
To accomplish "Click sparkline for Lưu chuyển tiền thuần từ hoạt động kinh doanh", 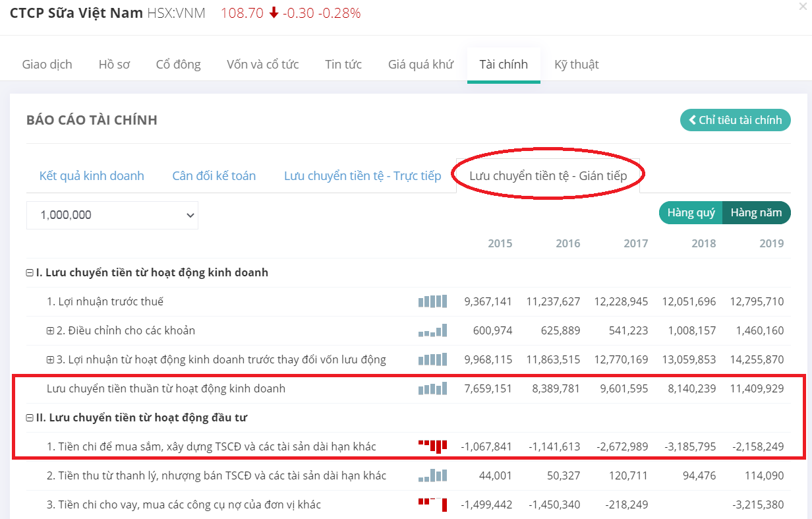I will pyautogui.click(x=432, y=388).
